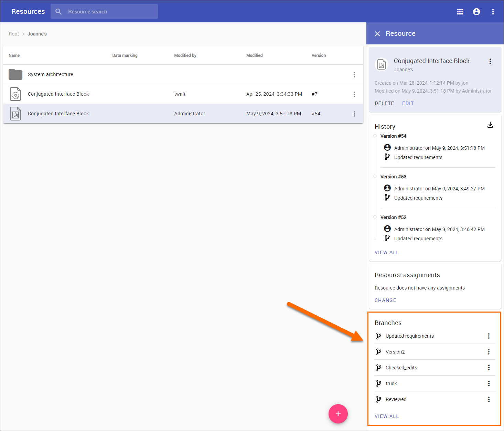Image resolution: width=504 pixels, height=431 pixels.
Task: Open the user account icon
Action: click(x=476, y=12)
